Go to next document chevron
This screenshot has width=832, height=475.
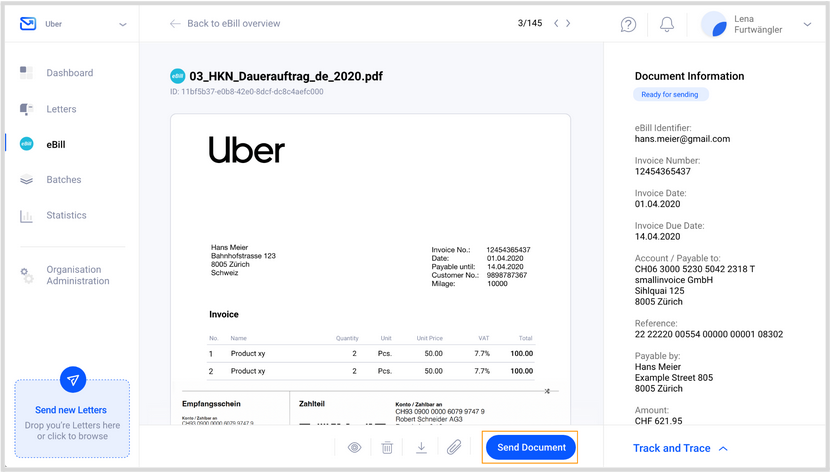(568, 23)
